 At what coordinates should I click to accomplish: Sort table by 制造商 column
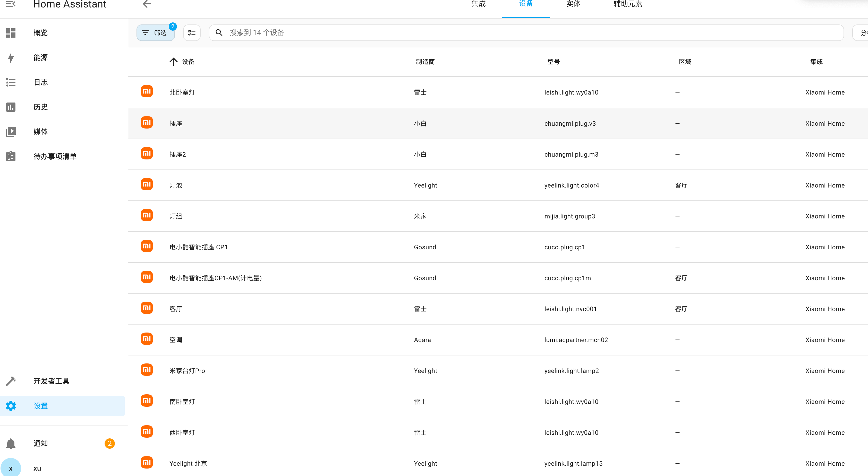425,62
